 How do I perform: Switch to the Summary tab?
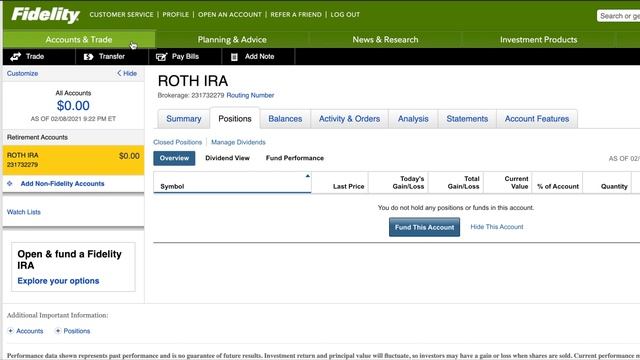[x=184, y=119]
